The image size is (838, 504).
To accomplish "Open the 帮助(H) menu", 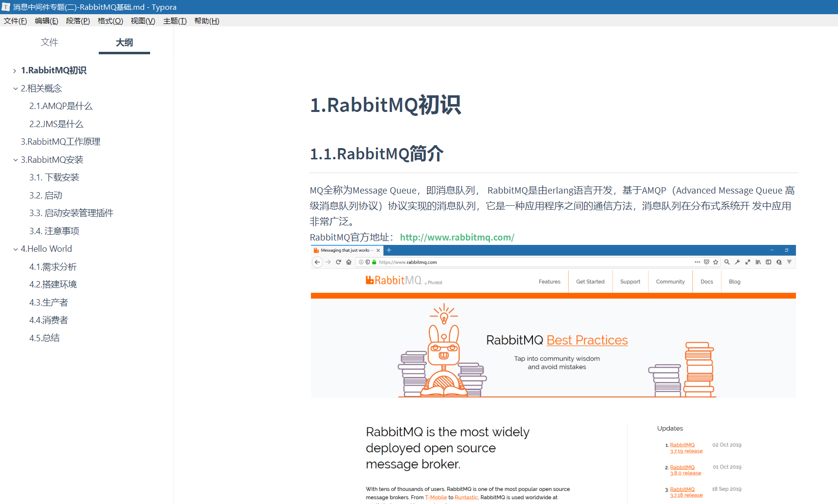I will click(207, 21).
